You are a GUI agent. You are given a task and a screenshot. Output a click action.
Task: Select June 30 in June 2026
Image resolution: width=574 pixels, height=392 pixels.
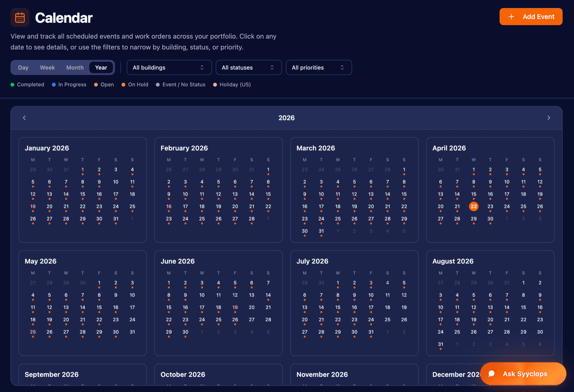(x=185, y=332)
